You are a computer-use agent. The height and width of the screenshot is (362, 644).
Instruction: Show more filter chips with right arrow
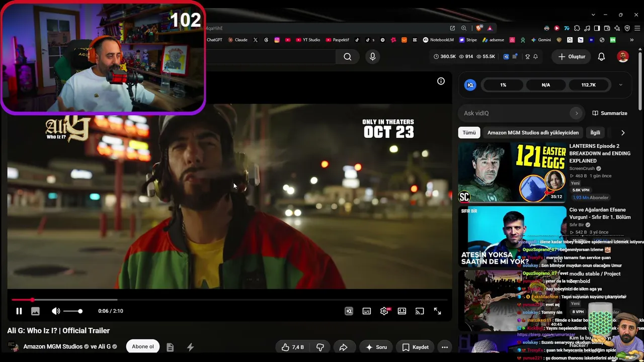point(623,133)
